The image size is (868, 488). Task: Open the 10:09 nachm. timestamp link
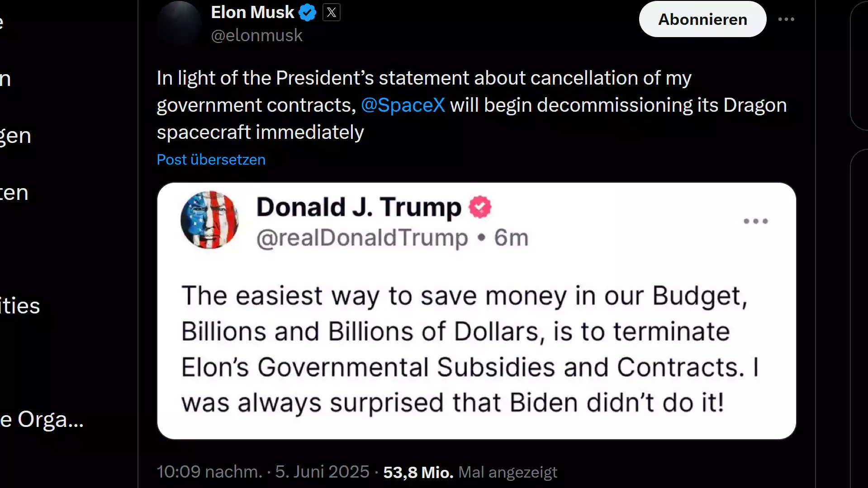(x=209, y=472)
